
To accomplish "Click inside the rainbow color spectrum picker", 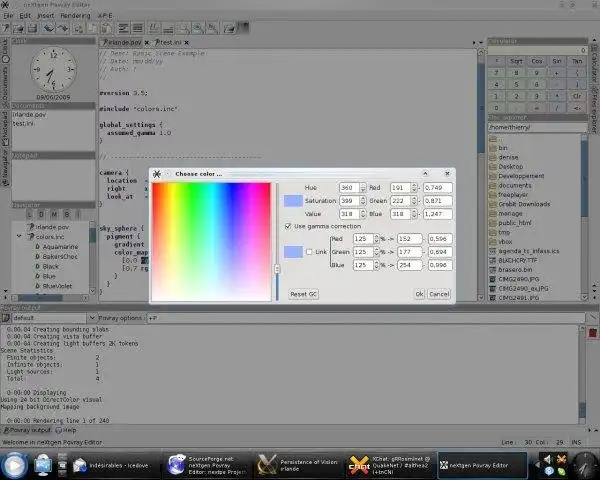I will point(211,242).
